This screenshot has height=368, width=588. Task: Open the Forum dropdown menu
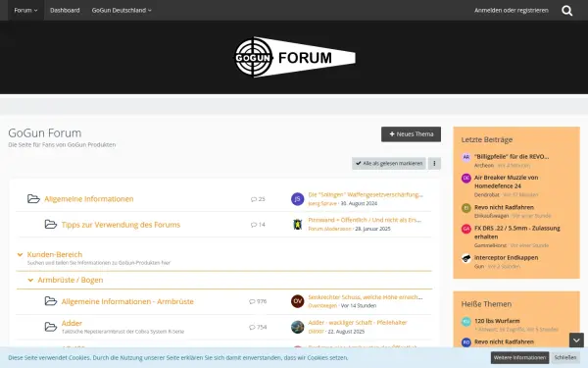pos(25,10)
